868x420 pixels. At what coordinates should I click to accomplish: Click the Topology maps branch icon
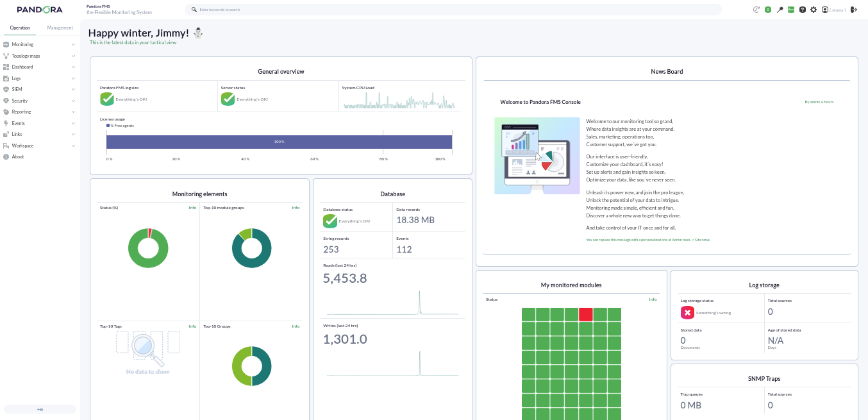click(x=6, y=56)
